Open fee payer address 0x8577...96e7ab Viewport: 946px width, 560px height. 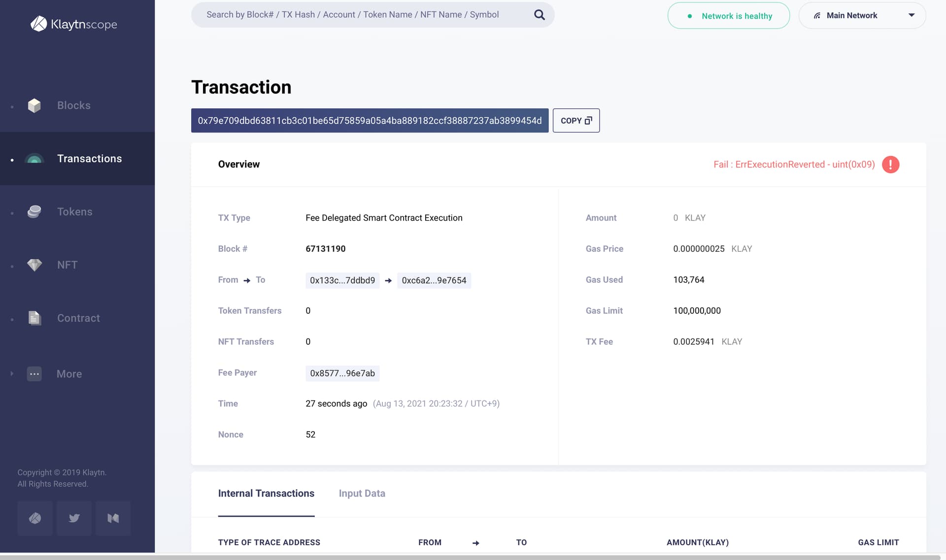342,373
